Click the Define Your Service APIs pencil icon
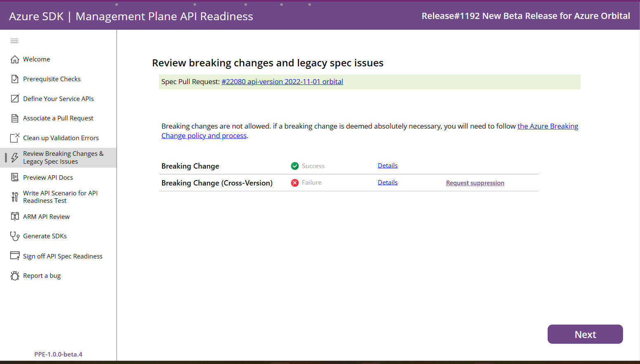Viewport: 640px width, 364px height. click(x=15, y=99)
